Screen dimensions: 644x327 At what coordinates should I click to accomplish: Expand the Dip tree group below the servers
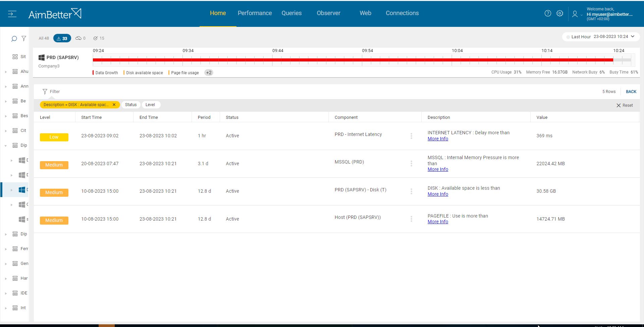pyautogui.click(x=6, y=234)
